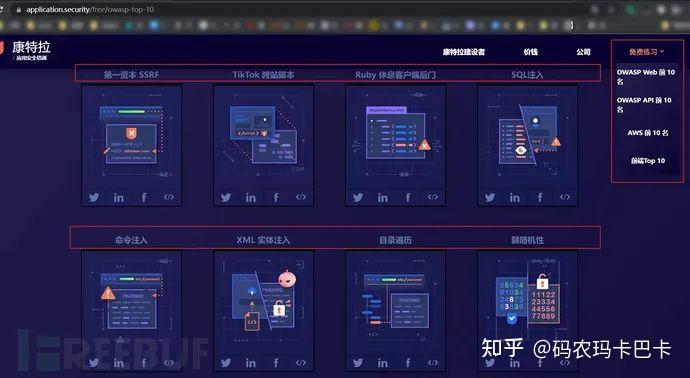Open the SQL注入 title link
690x378 pixels.
[x=527, y=75]
